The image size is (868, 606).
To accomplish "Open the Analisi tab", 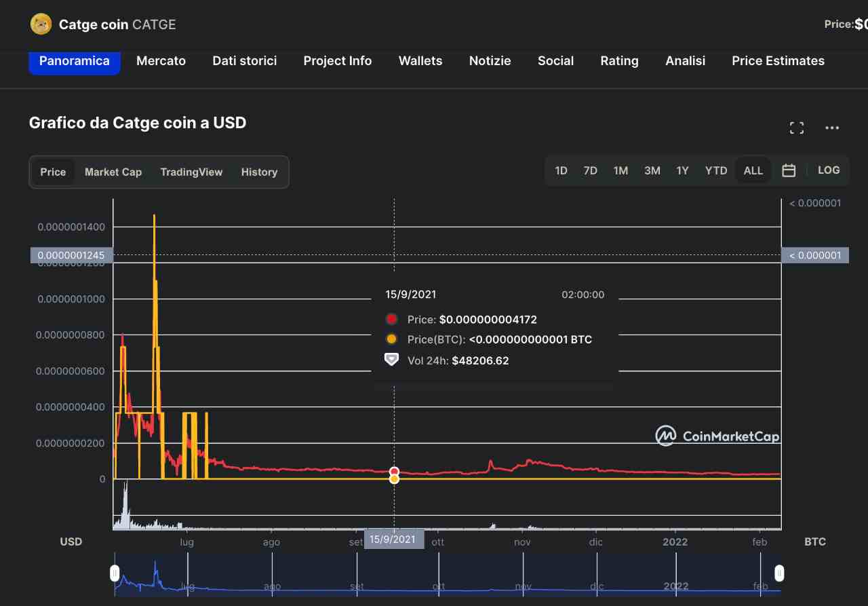I will tap(686, 61).
